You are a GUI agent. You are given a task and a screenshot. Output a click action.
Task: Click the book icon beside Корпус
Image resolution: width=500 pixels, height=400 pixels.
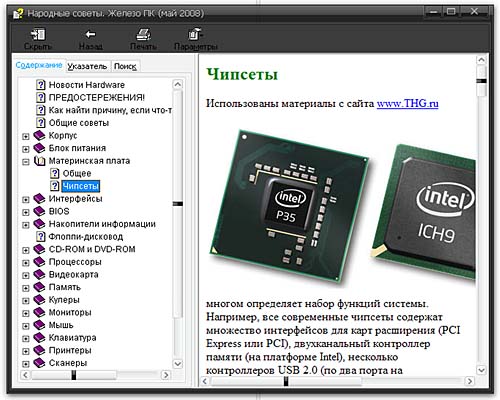pyautogui.click(x=39, y=135)
